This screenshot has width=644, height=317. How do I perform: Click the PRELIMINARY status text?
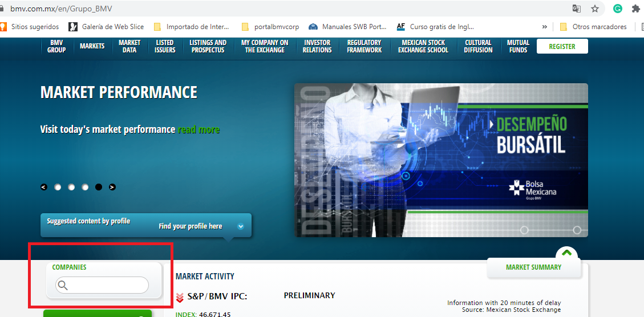point(309,296)
